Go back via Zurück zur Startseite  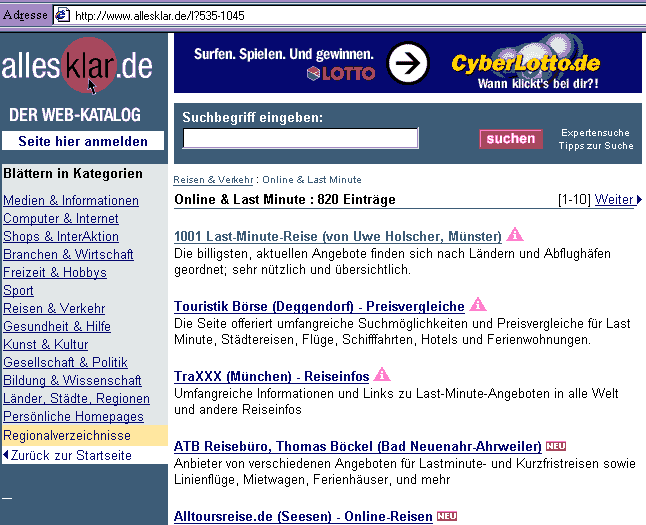point(68,455)
